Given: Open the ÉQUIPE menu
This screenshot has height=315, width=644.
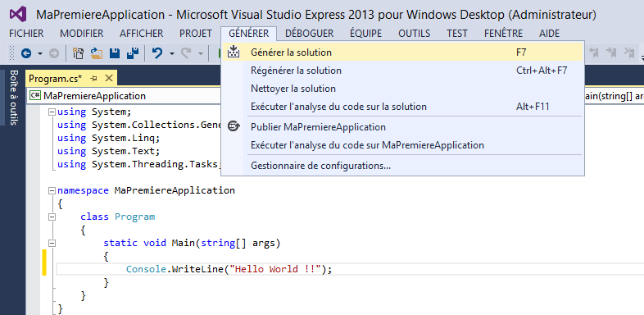Looking at the screenshot, I should click(x=366, y=34).
